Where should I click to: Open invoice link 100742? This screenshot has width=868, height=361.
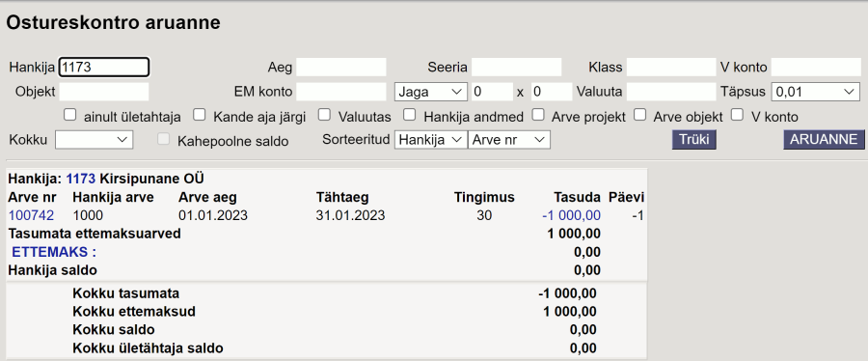[31, 215]
